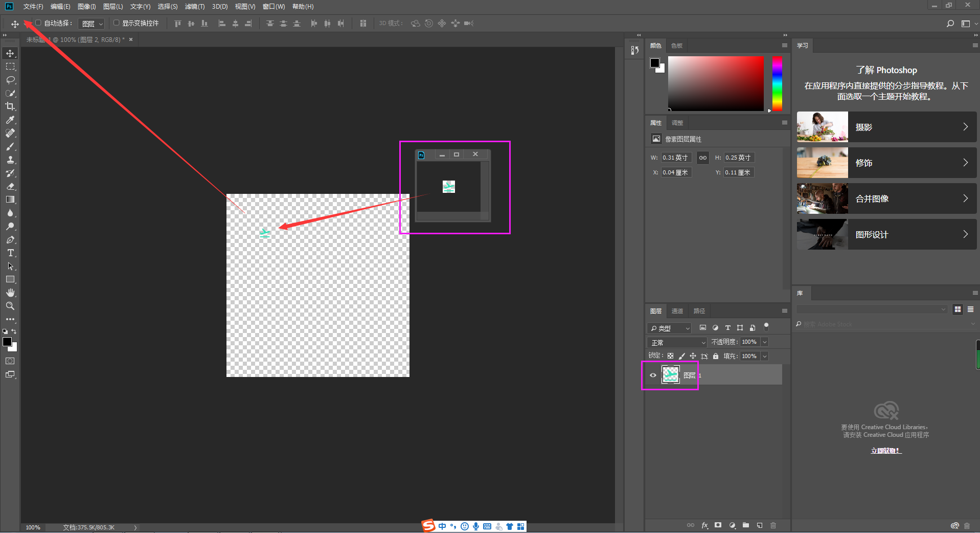This screenshot has width=980, height=533.
Task: Select the Crop tool
Action: (10, 106)
